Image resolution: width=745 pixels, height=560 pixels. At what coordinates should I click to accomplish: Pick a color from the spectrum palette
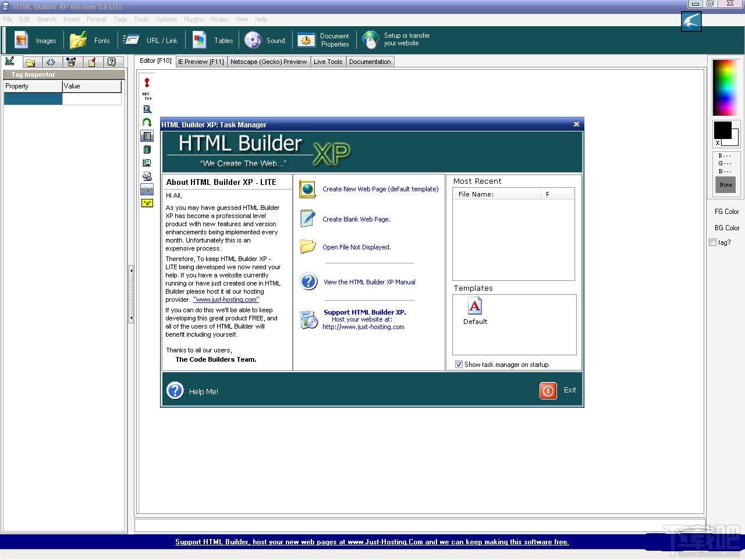pyautogui.click(x=725, y=87)
